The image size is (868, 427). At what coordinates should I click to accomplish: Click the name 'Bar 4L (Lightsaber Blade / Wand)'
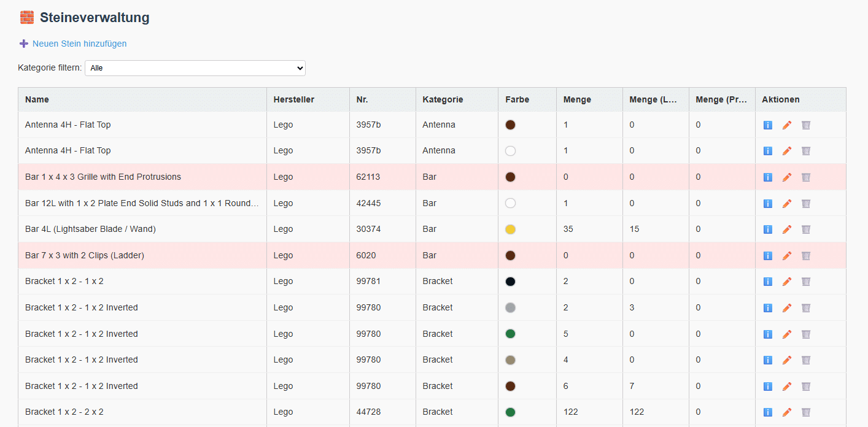click(90, 229)
